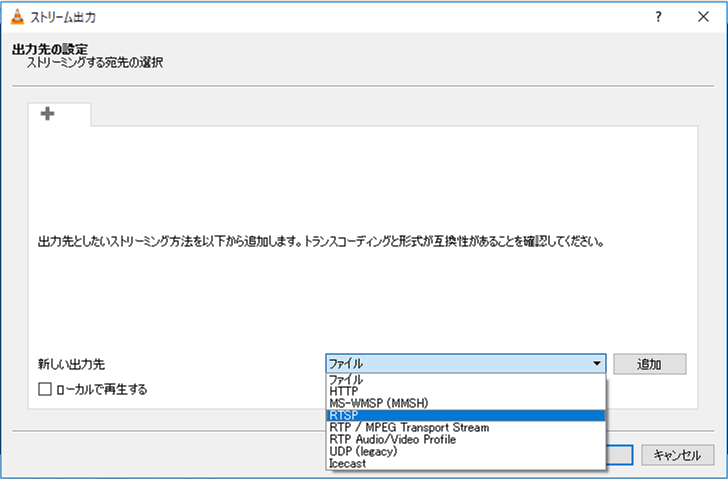
Task: Choose MS-WMSP (MMSH) output option
Action: click(x=466, y=403)
